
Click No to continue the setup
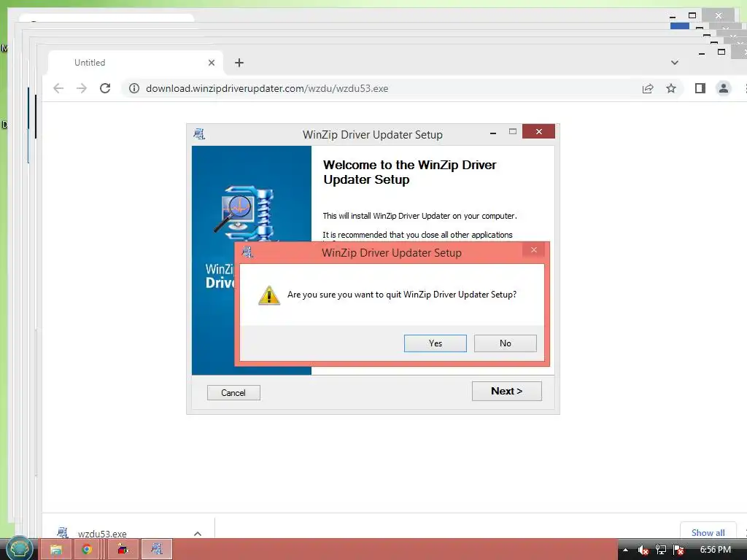(x=505, y=343)
